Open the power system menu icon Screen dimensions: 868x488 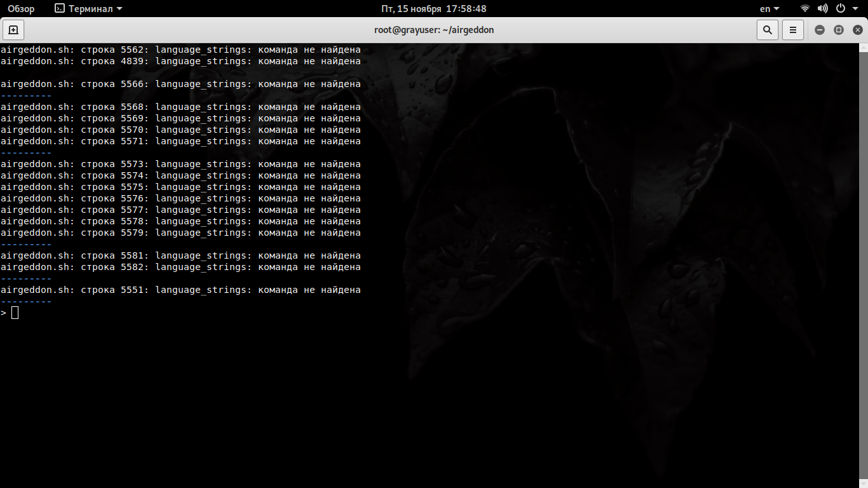pos(840,9)
